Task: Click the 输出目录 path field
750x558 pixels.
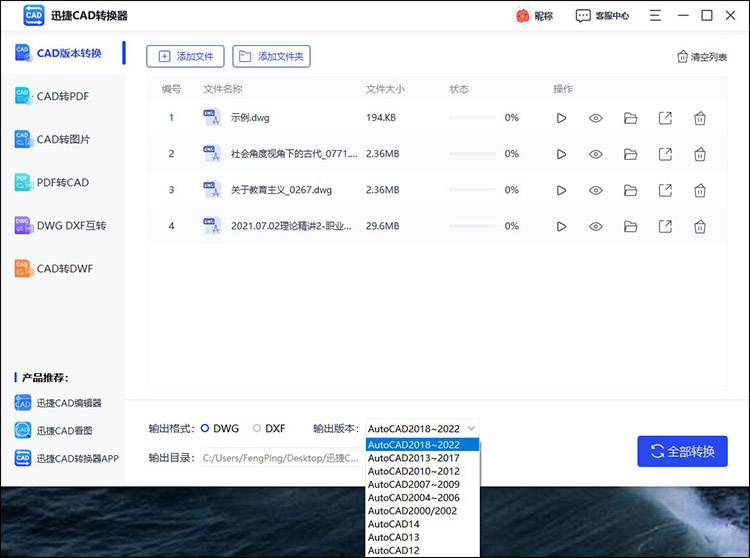Action: [282, 458]
